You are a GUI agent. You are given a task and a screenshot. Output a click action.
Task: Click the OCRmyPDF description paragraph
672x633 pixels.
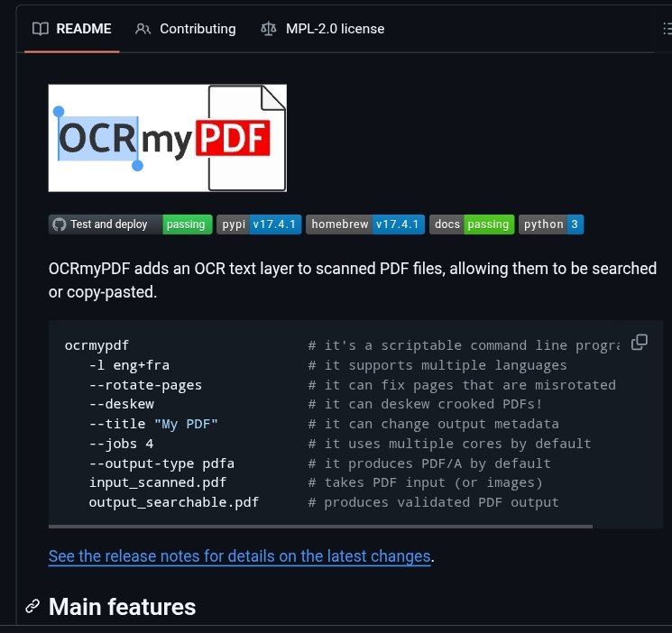[353, 280]
